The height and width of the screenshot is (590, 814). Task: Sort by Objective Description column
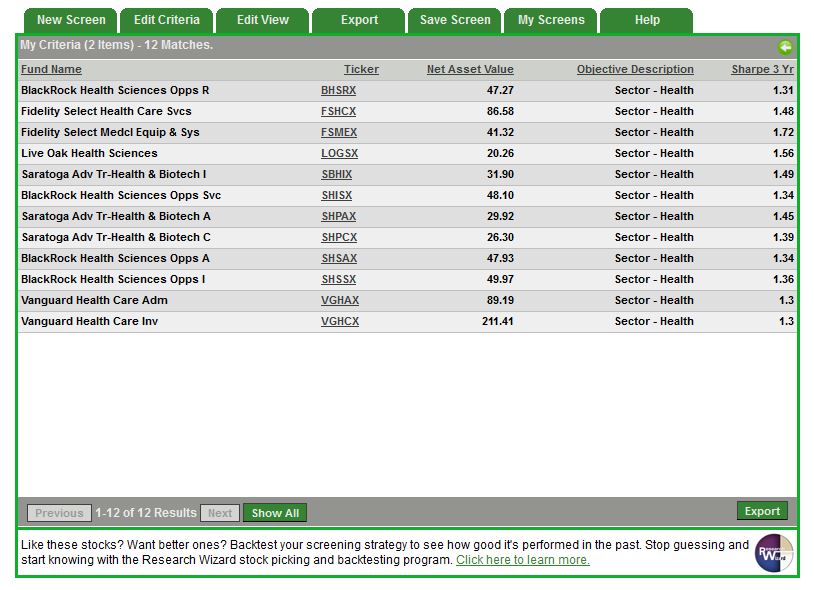tap(635, 70)
